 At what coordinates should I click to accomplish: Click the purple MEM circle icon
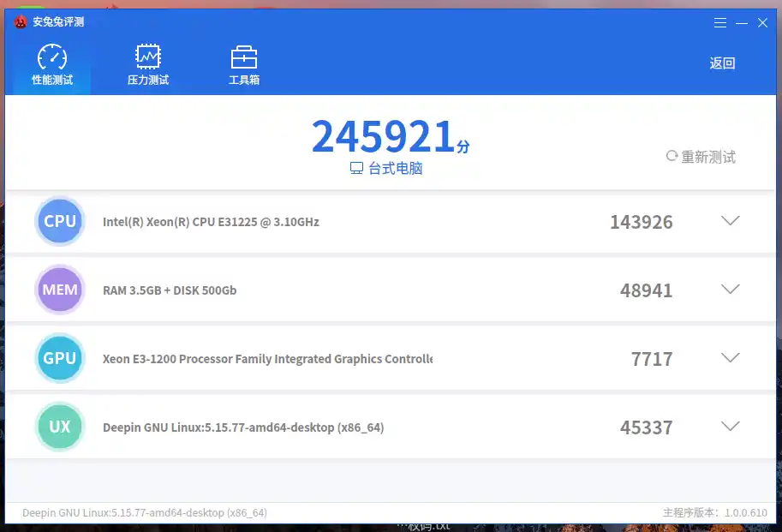(60, 290)
